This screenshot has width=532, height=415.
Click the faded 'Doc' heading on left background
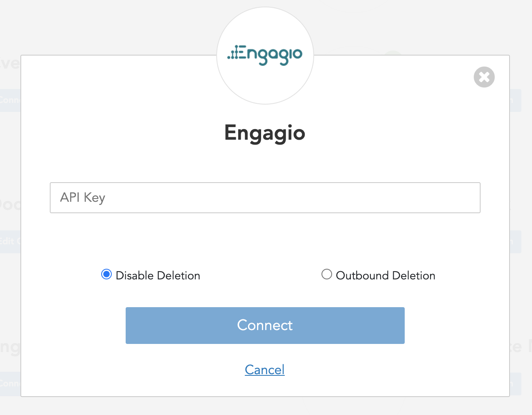[10, 204]
